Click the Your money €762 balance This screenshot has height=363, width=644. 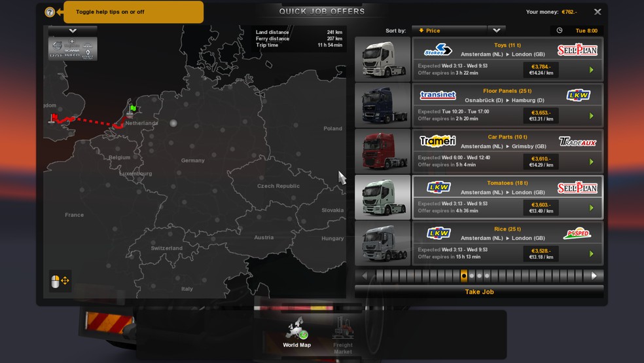pyautogui.click(x=551, y=12)
